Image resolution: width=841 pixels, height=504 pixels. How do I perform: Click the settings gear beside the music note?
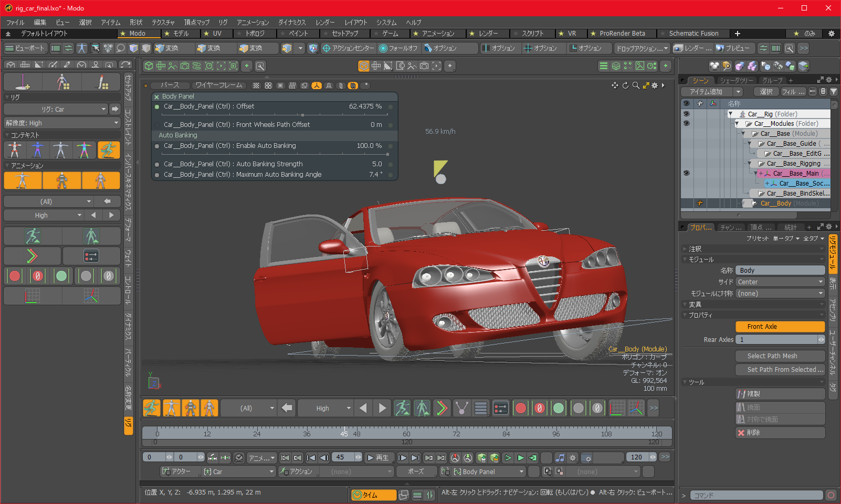pyautogui.click(x=573, y=457)
